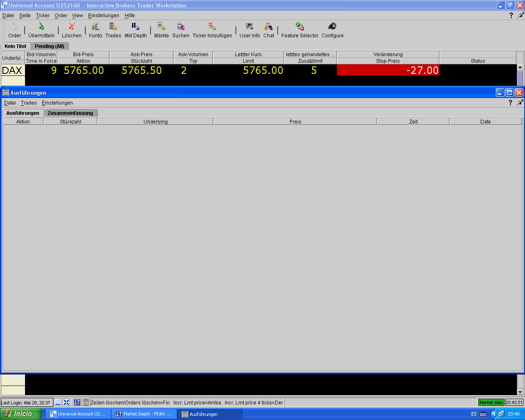Click the Veränderung column header

pyautogui.click(x=388, y=54)
